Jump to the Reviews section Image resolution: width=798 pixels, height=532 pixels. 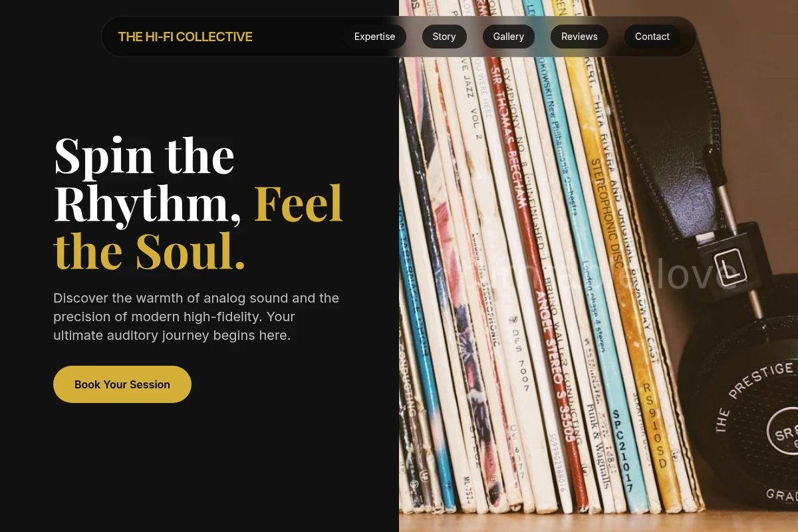[x=579, y=37]
